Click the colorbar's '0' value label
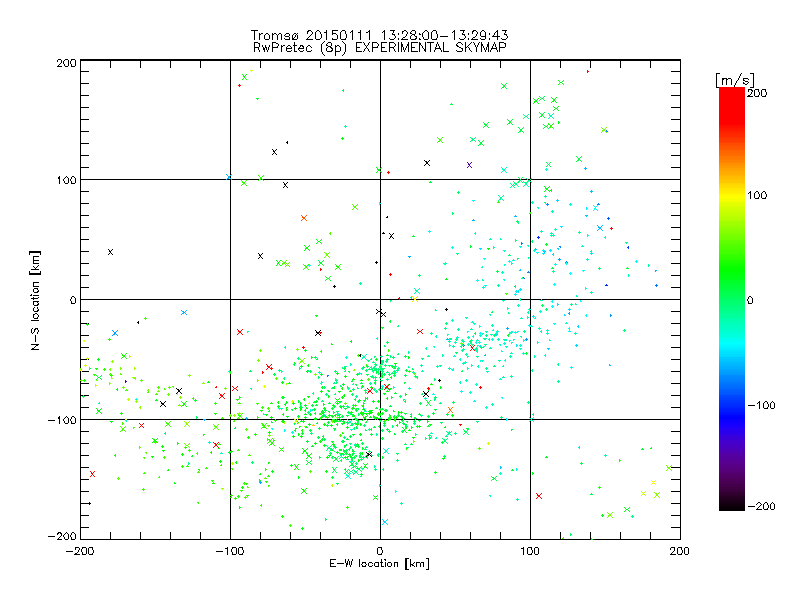Image resolution: width=800 pixels, height=600 pixels. point(750,300)
